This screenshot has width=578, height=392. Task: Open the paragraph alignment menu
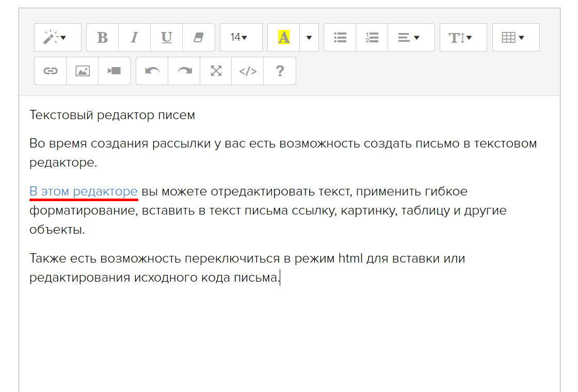(411, 38)
